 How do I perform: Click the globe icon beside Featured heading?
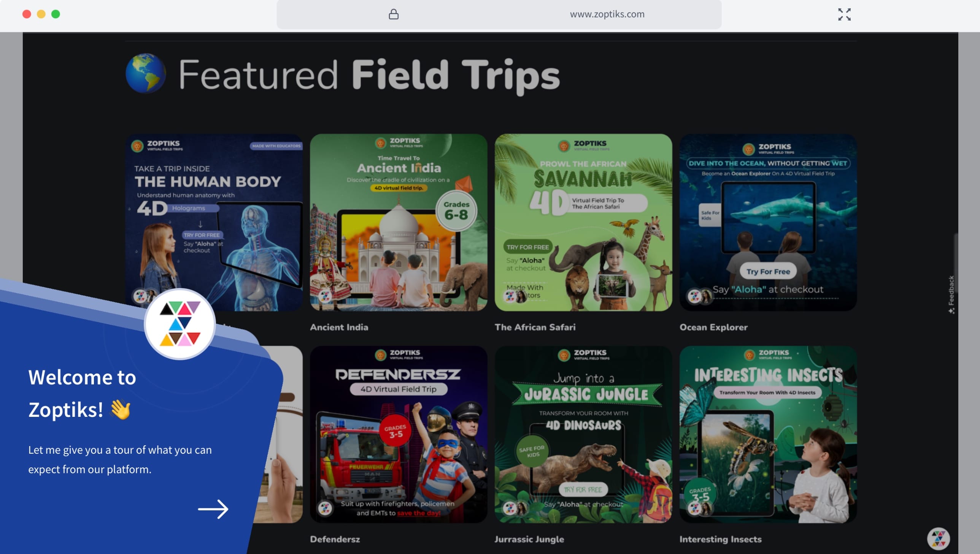[146, 73]
